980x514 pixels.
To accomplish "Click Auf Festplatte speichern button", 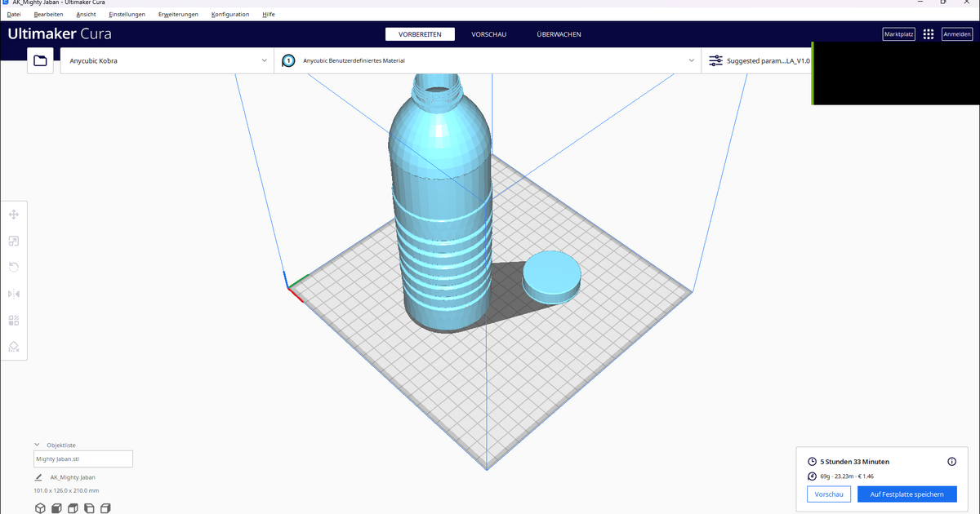I will (x=906, y=494).
